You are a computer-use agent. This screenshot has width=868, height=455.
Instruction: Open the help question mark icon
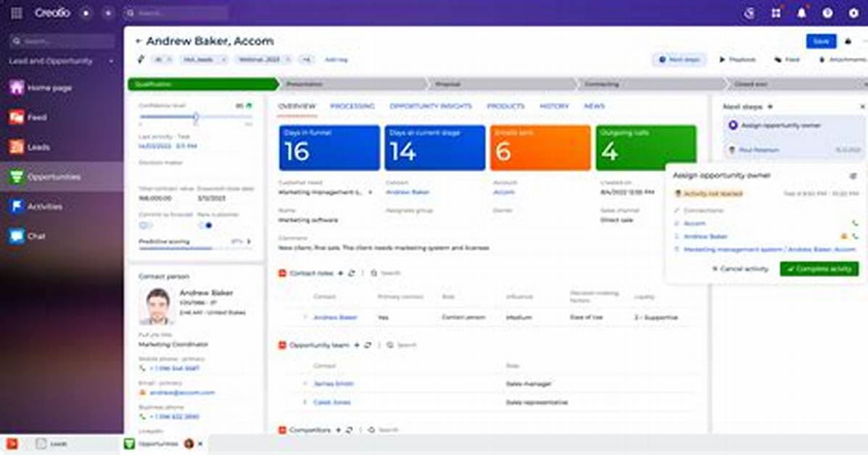(x=827, y=13)
